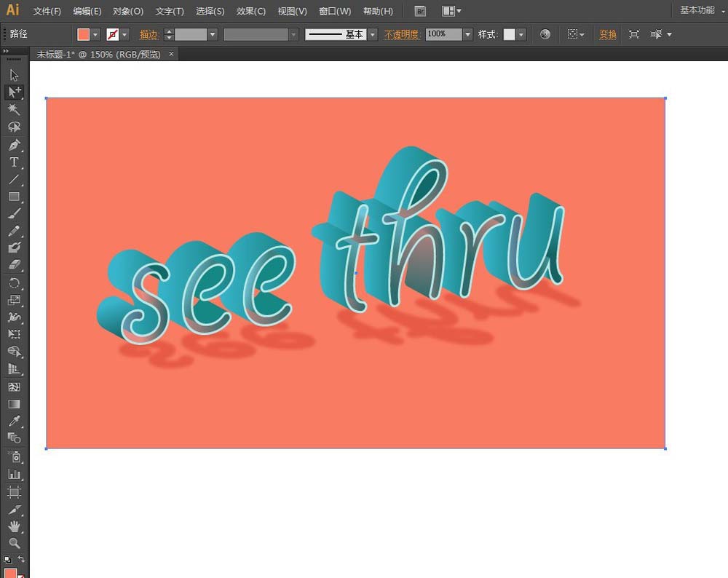728x578 pixels.
Task: Select the Rotate tool
Action: 14,282
